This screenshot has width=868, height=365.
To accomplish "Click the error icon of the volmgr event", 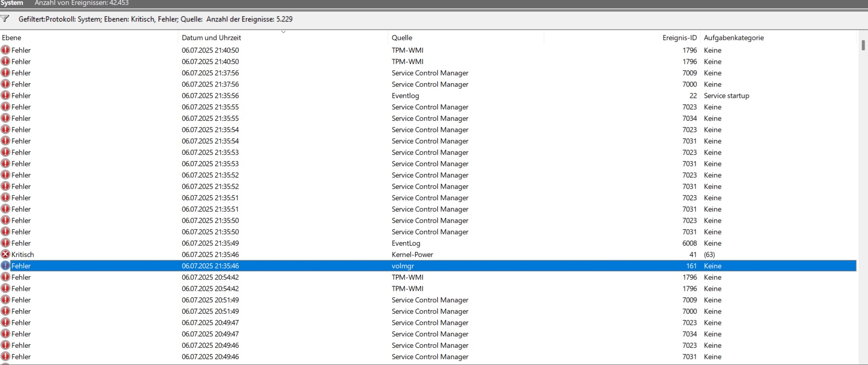I will tap(5, 266).
